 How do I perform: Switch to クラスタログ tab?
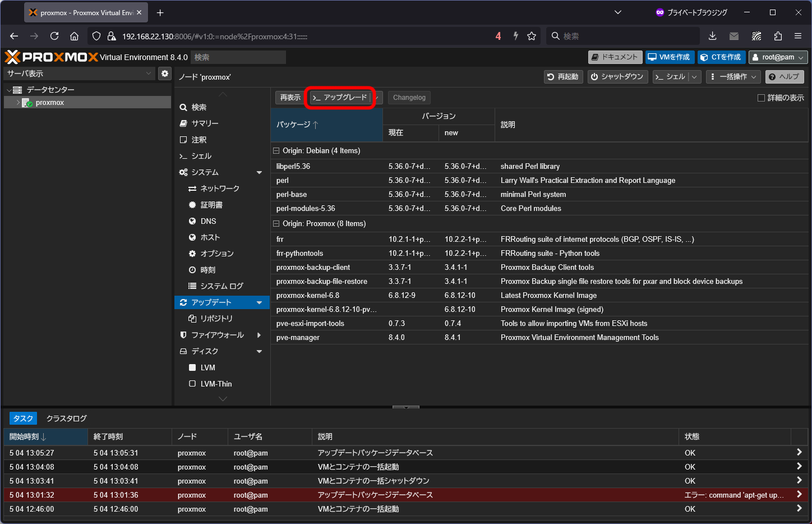[67, 419]
